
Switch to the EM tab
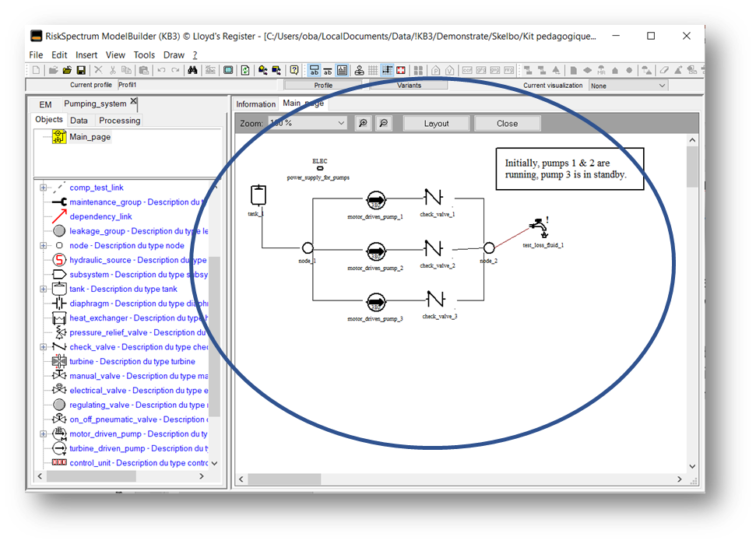[x=45, y=104]
